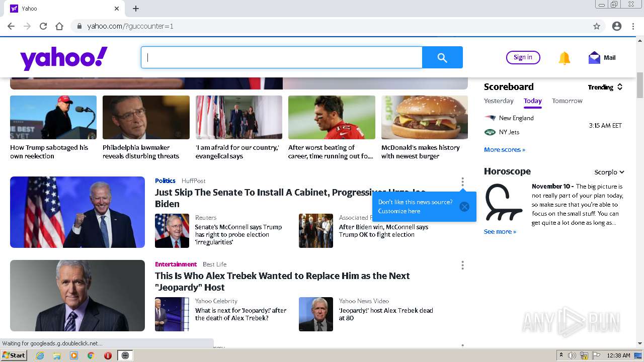644x362 pixels.
Task: Open 'After Biden win, McConnell says' story
Action: [383, 231]
